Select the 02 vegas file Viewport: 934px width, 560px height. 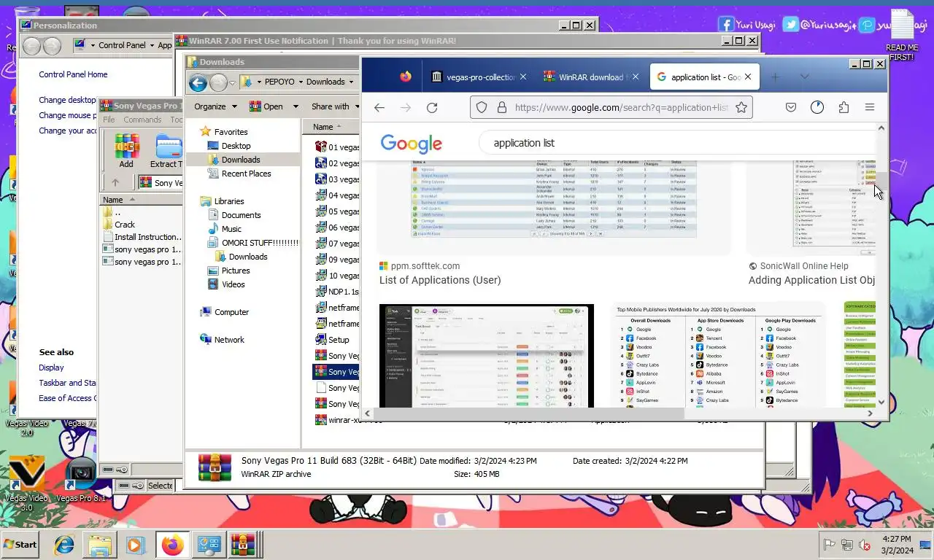337,163
